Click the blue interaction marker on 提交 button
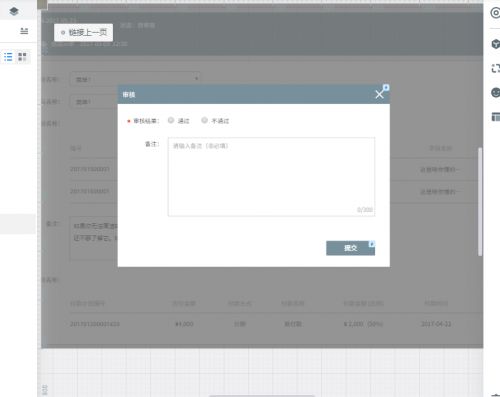The image size is (500, 397). [x=372, y=244]
